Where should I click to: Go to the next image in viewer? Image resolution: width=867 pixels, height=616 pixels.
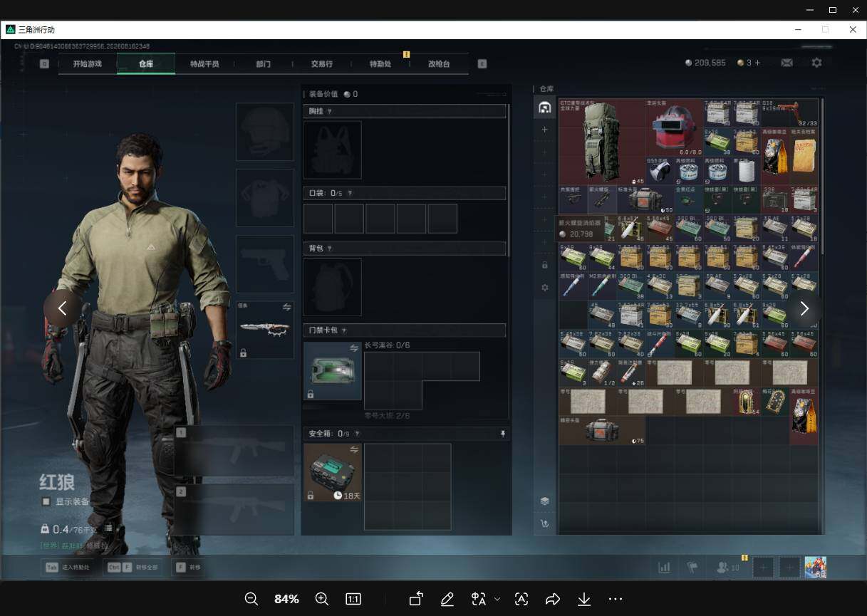click(x=804, y=308)
